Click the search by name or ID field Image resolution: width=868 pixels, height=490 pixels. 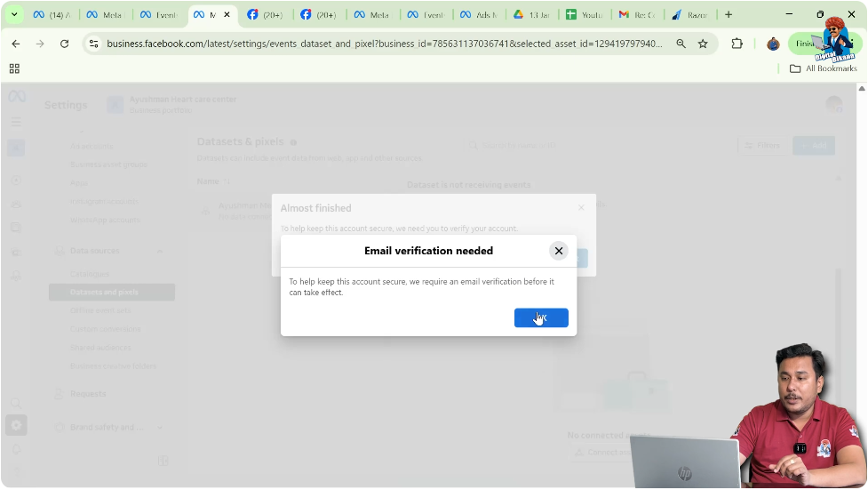click(x=597, y=145)
